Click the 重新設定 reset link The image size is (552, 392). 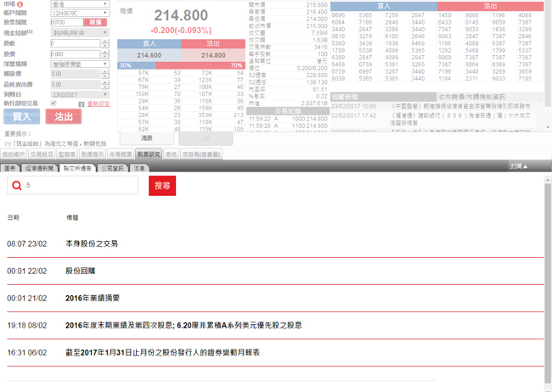point(99,104)
